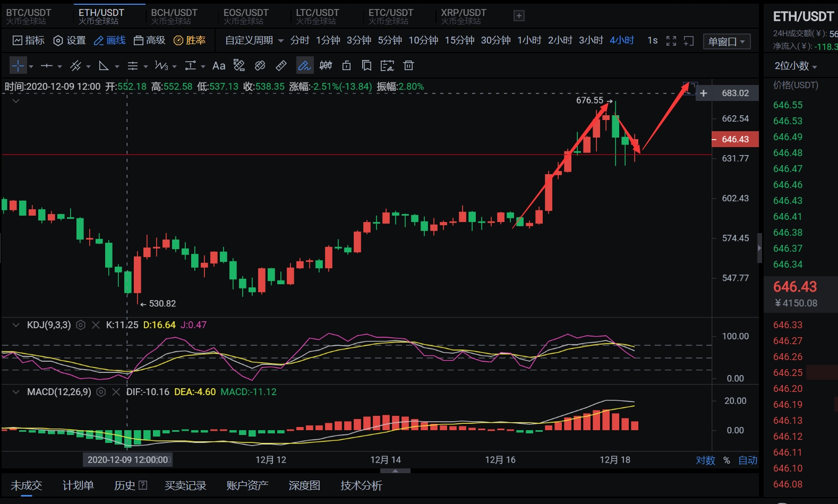Click the plus button beside 683.02
Image resolution: width=838 pixels, height=504 pixels.
pos(704,93)
